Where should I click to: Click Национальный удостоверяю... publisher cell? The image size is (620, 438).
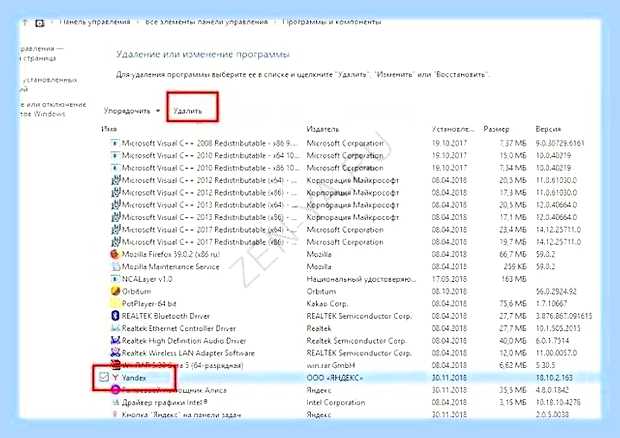361,279
